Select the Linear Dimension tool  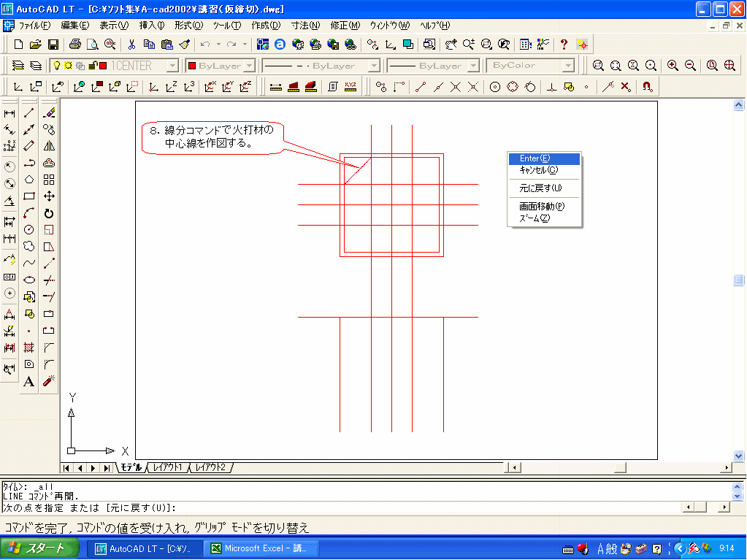click(x=9, y=113)
